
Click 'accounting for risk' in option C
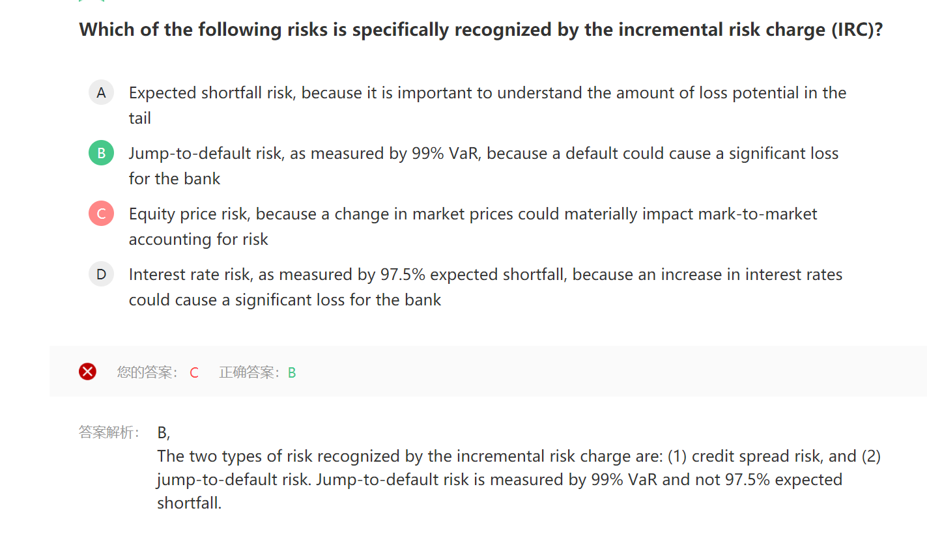199,239
